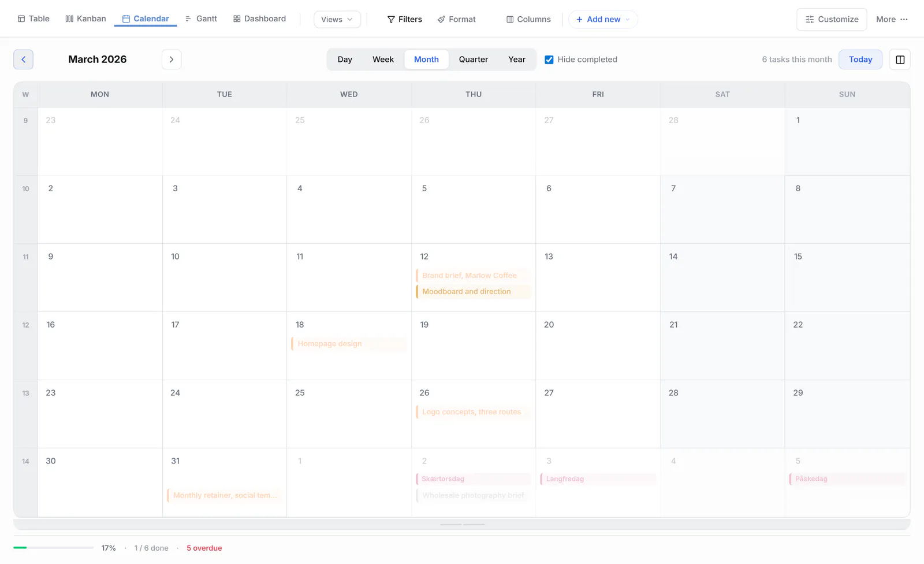Go to previous month with left chevron
Viewport: 924px width, 564px height.
pos(23,60)
